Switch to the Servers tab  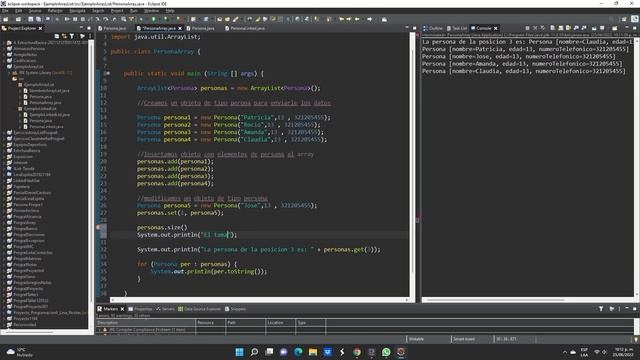click(x=165, y=309)
